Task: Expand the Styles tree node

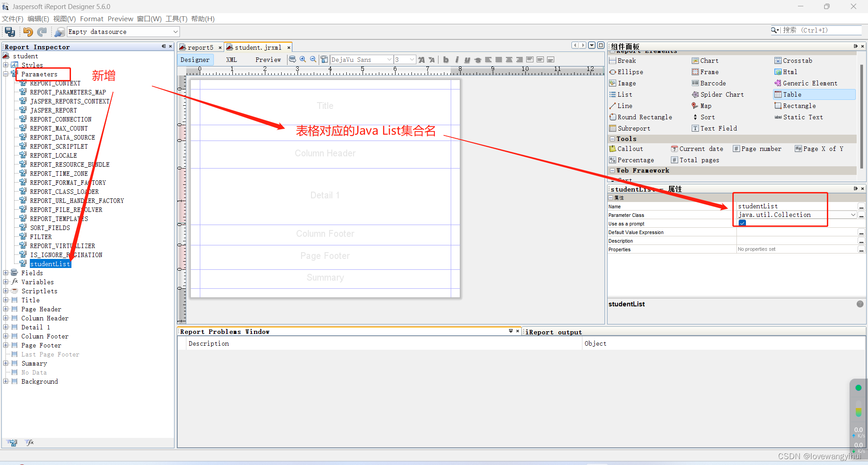Action: 6,65
